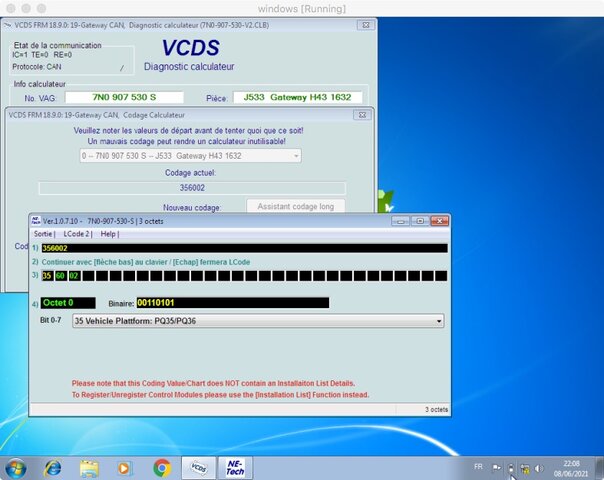This screenshot has height=480, width=604.
Task: Close the LCode window
Action: pos(440,221)
